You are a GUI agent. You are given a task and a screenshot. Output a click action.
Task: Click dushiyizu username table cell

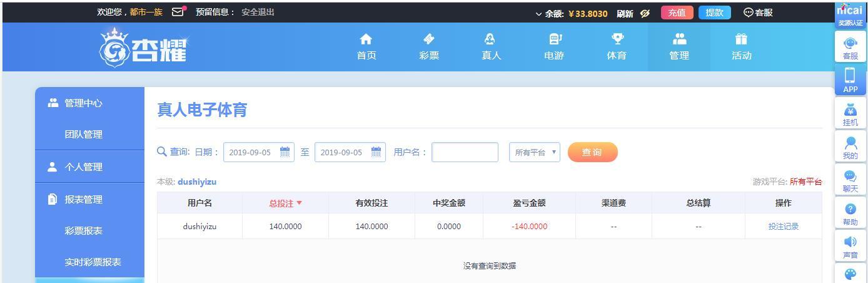point(199,227)
